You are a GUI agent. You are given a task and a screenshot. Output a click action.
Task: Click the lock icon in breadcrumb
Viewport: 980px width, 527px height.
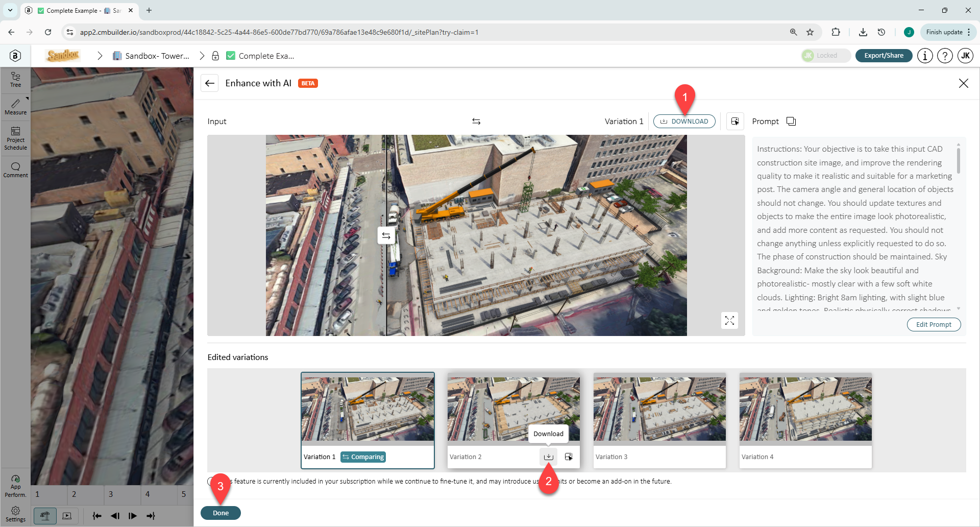(215, 56)
